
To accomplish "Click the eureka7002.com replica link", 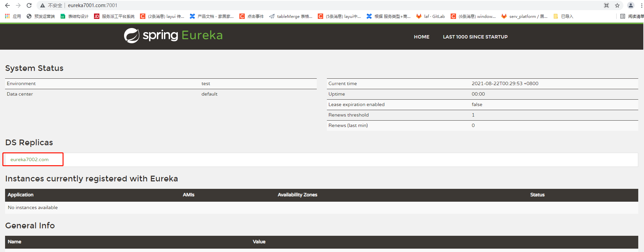I will coord(29,159).
